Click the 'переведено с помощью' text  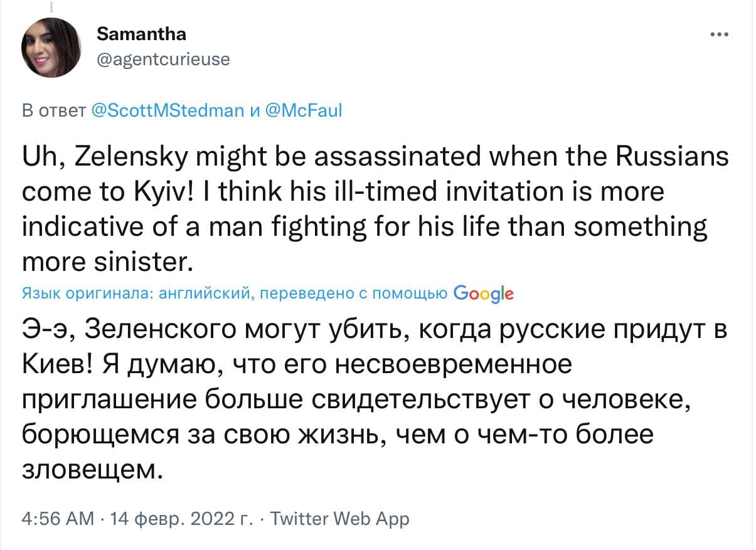coord(353,293)
